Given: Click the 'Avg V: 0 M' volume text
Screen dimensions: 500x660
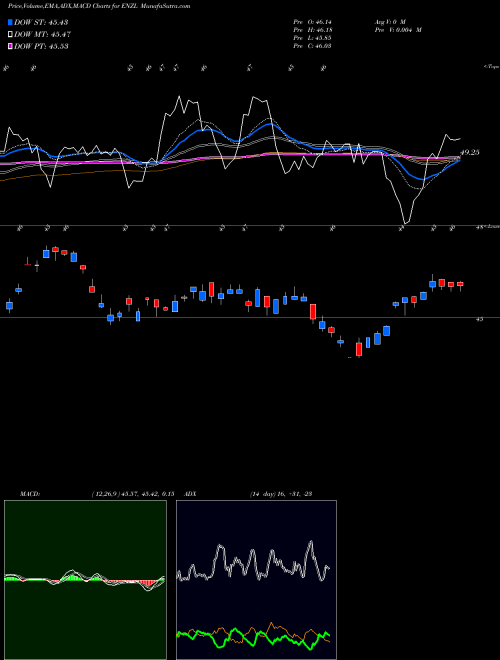Looking at the screenshot, I should [x=389, y=21].
